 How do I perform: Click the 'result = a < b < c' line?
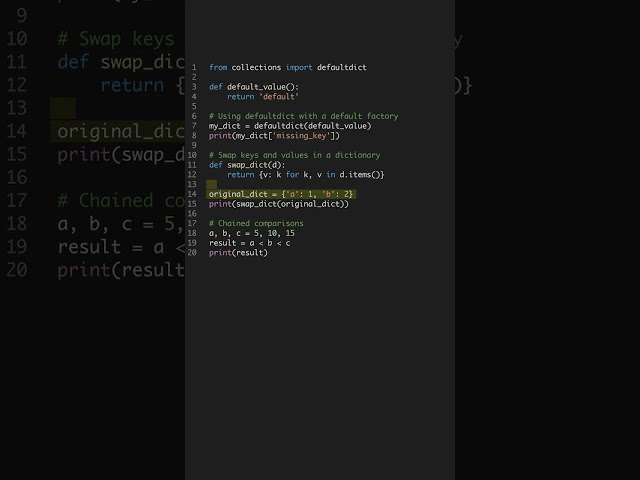pyautogui.click(x=249, y=243)
